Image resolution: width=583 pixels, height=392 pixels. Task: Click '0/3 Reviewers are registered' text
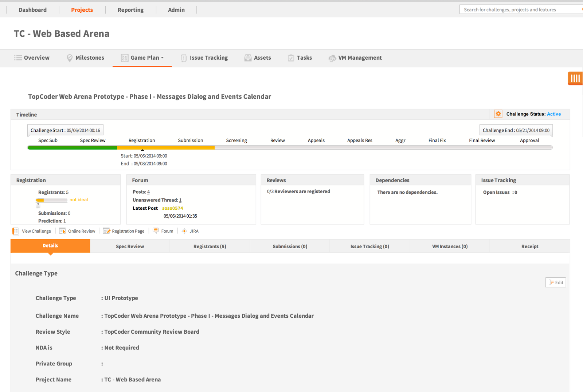(x=298, y=191)
